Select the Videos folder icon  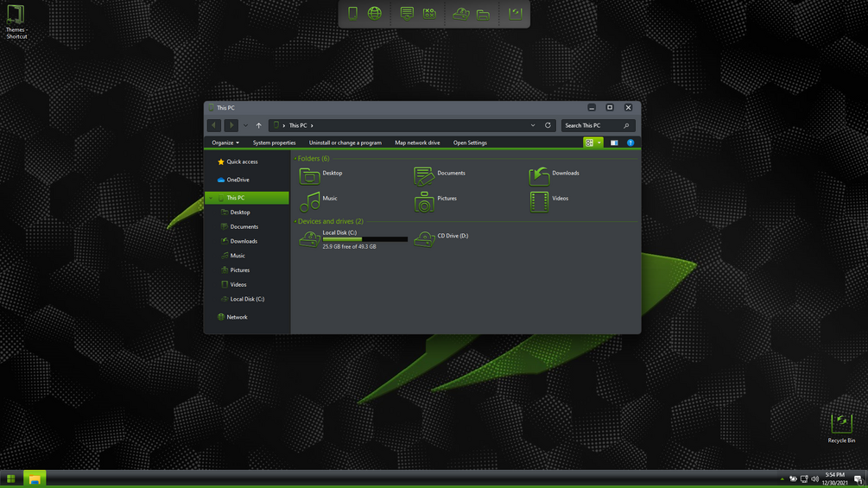(x=539, y=202)
